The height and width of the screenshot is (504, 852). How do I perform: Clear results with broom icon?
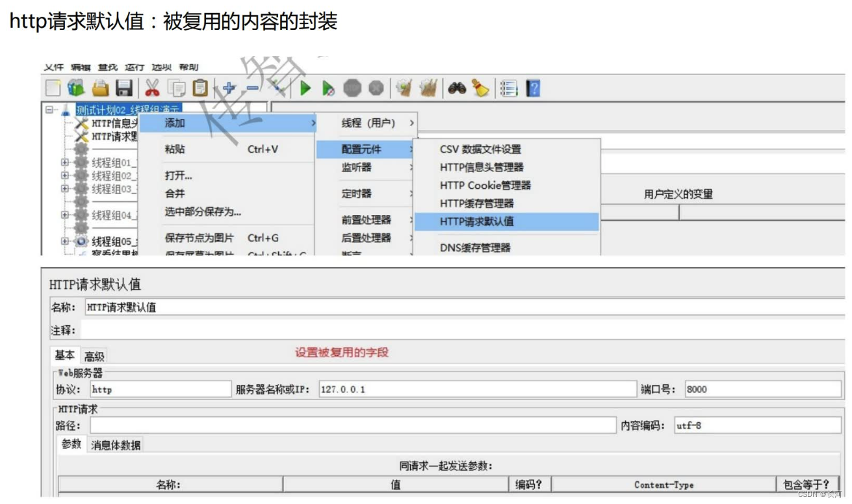pyautogui.click(x=479, y=86)
